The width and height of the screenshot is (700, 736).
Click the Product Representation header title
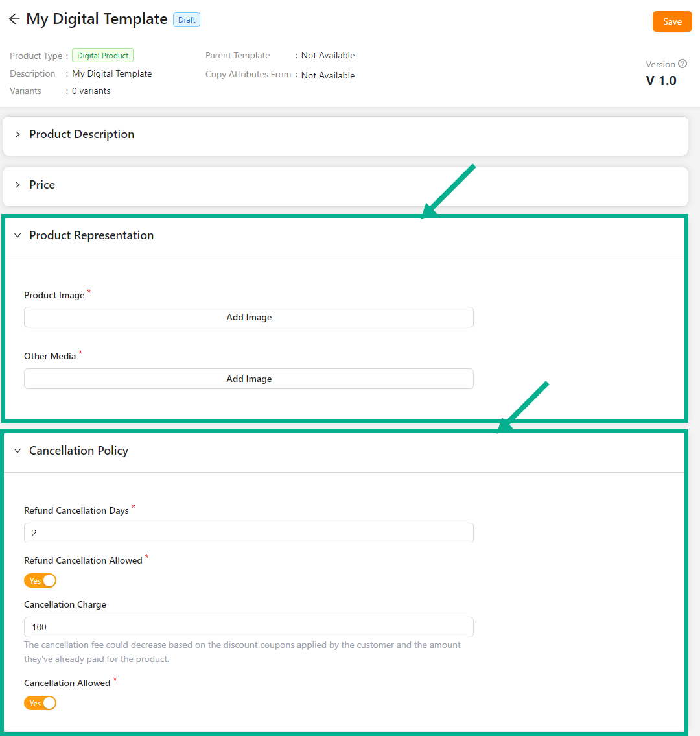tap(91, 235)
